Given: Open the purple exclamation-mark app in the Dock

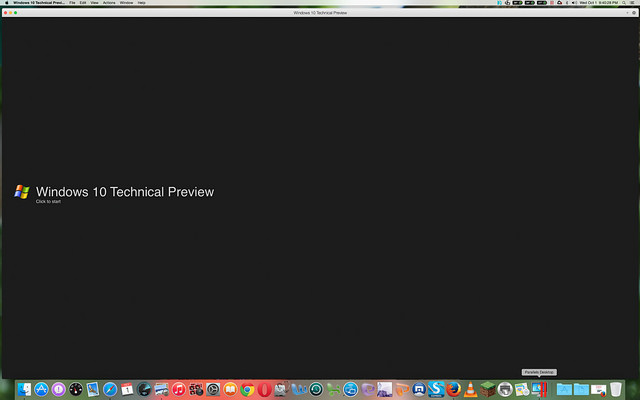Looking at the screenshot, I should pos(58,389).
